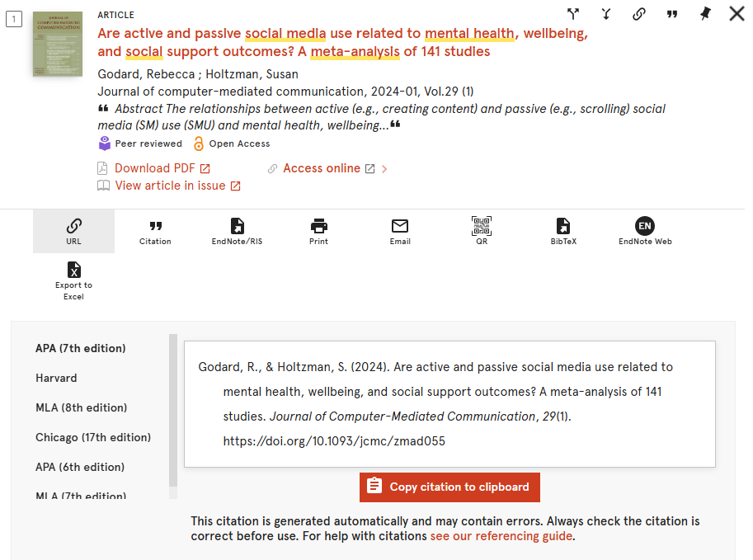
Task: Click the permalink chain icon at top
Action: pos(638,14)
